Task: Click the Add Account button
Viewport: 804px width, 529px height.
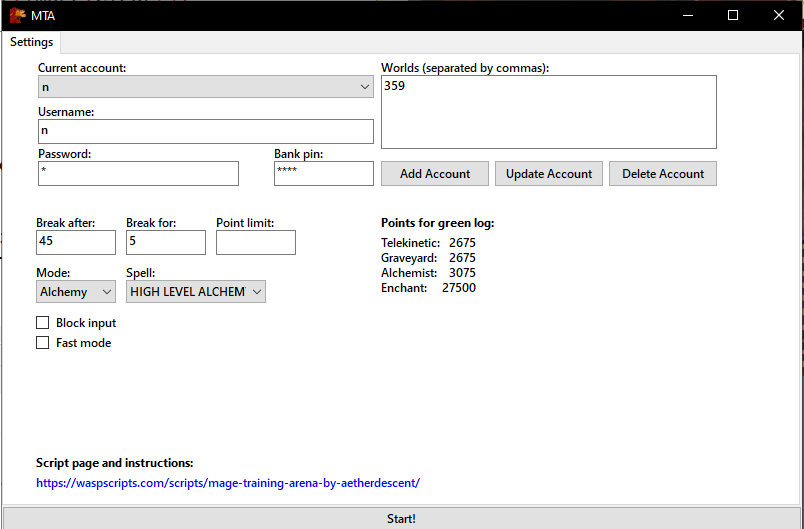Action: (x=435, y=174)
